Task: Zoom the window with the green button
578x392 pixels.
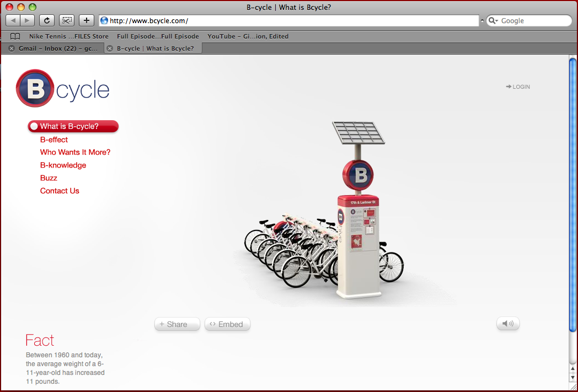Action: (33, 7)
